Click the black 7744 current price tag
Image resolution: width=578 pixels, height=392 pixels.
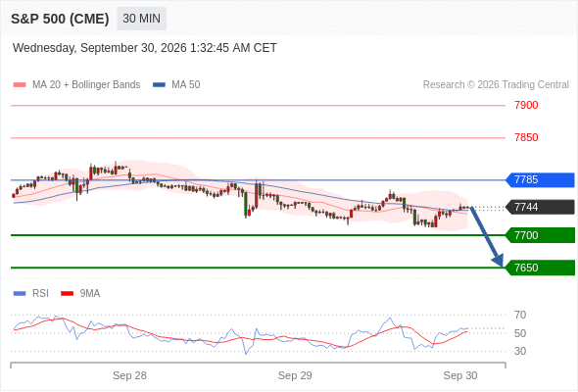pyautogui.click(x=540, y=207)
